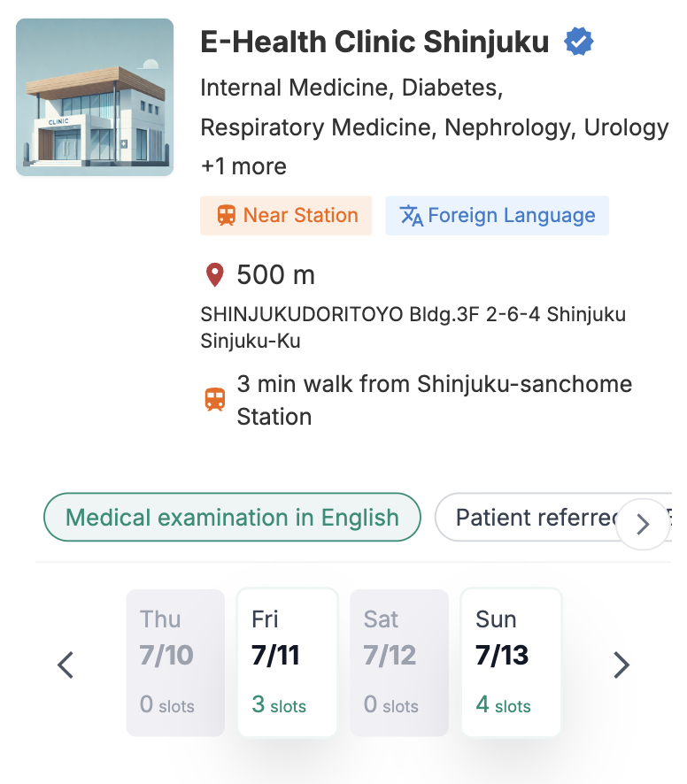Open E-Health Clinic Shinjuku title link
This screenshot has height=784, width=687.
(374, 42)
